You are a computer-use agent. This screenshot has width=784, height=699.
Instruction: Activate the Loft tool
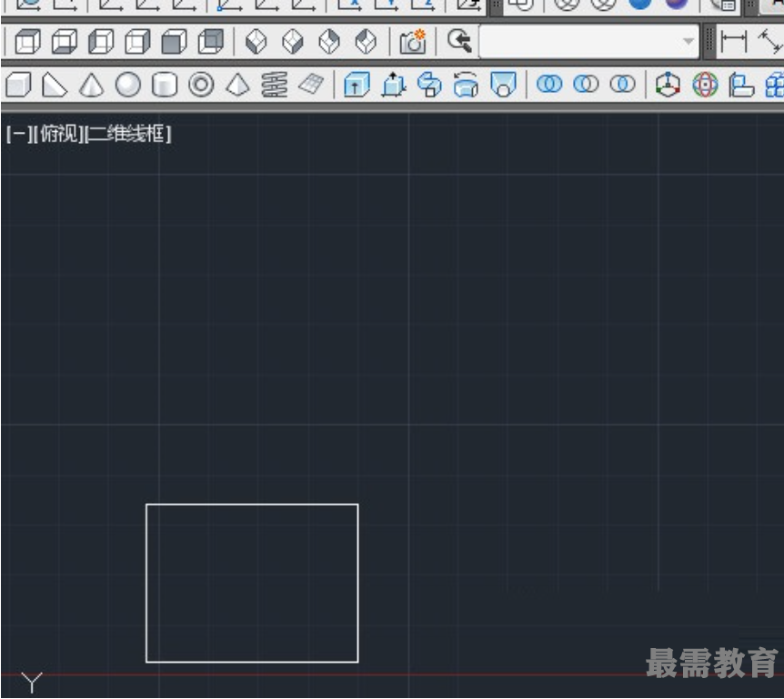click(503, 85)
